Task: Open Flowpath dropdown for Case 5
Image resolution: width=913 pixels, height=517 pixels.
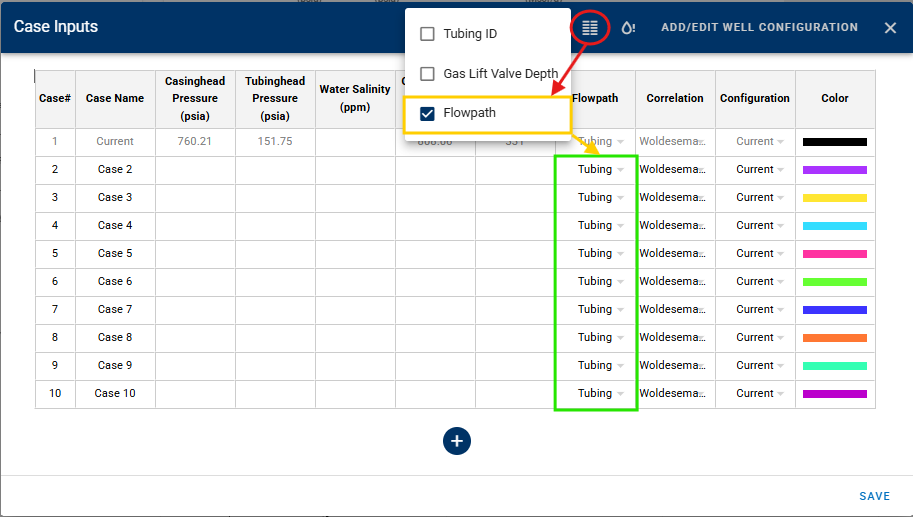Action: click(600, 253)
